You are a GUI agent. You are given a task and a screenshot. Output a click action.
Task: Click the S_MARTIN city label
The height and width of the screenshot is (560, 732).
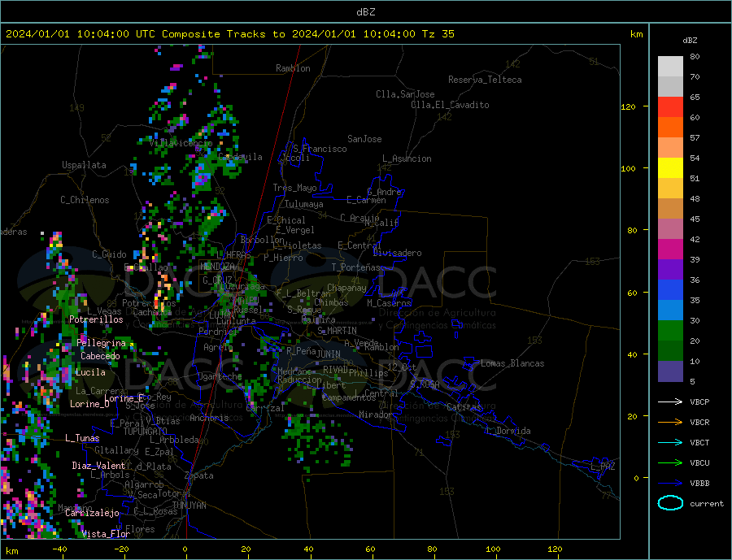point(337,331)
